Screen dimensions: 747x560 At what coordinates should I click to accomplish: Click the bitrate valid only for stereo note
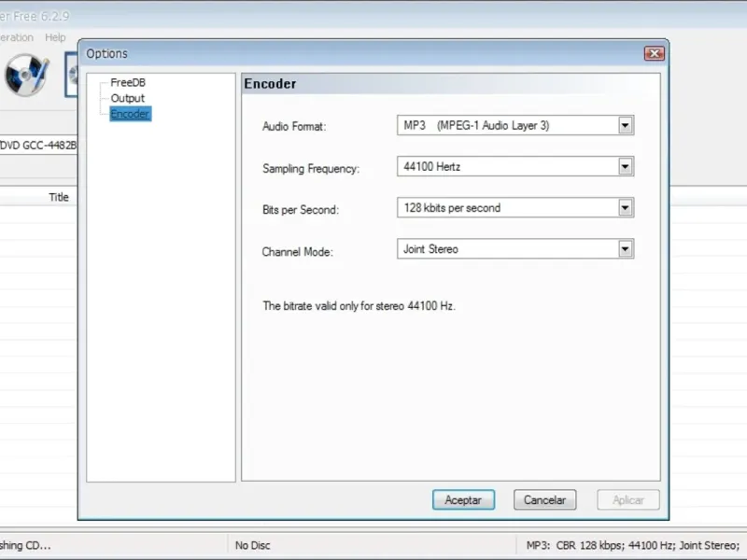[x=359, y=306]
